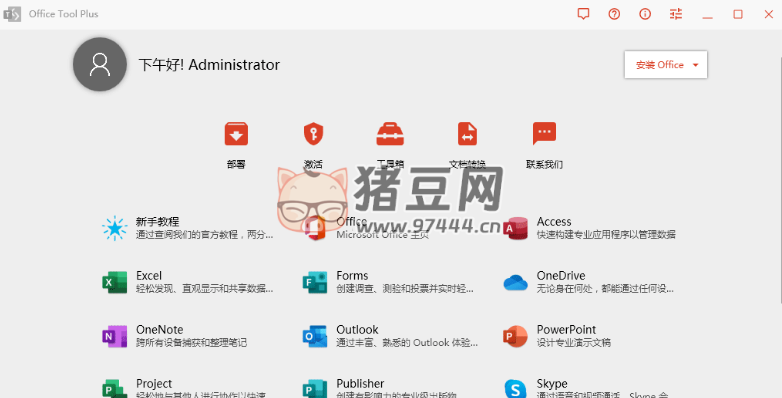Click the Forms app icon
Viewport: 782px width, 398px height.
pos(315,282)
